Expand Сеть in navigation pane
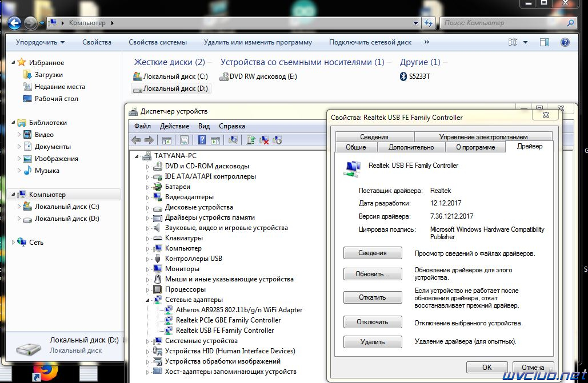This screenshot has width=588, height=383. click(13, 243)
